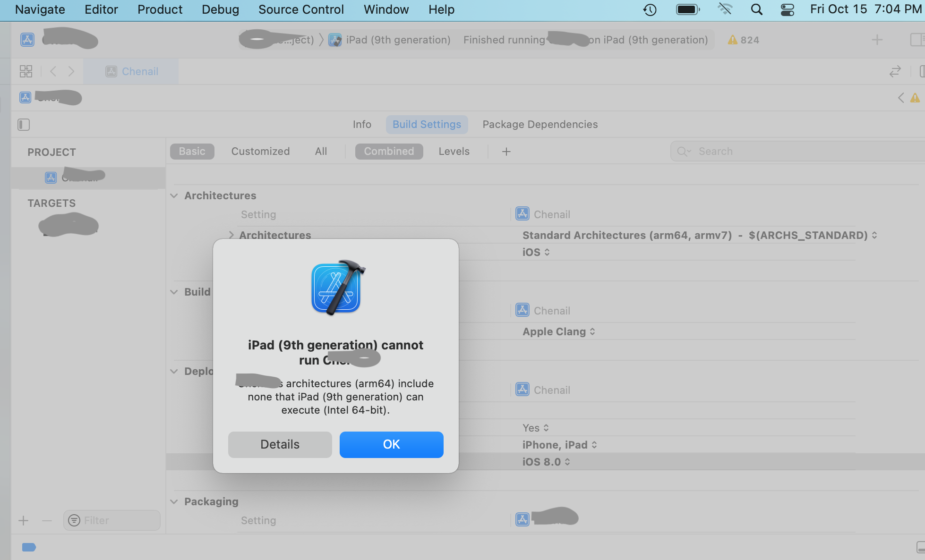Open the Navigate menu
The image size is (925, 560).
[40, 9]
